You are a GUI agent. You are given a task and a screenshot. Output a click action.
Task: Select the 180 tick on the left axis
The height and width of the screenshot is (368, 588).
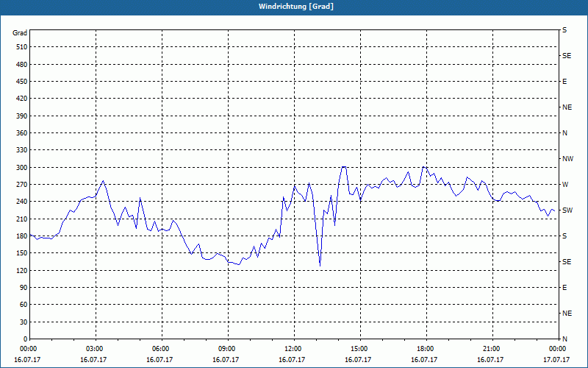click(20, 236)
